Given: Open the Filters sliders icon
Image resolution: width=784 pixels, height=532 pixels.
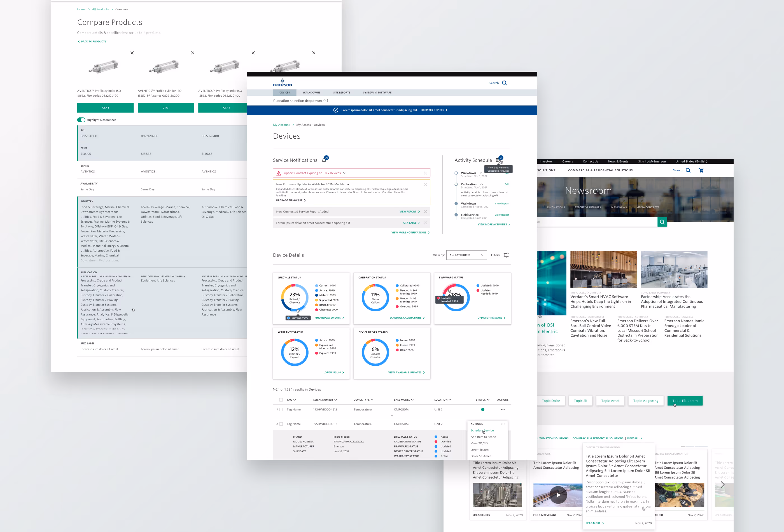Looking at the screenshot, I should click(x=506, y=255).
